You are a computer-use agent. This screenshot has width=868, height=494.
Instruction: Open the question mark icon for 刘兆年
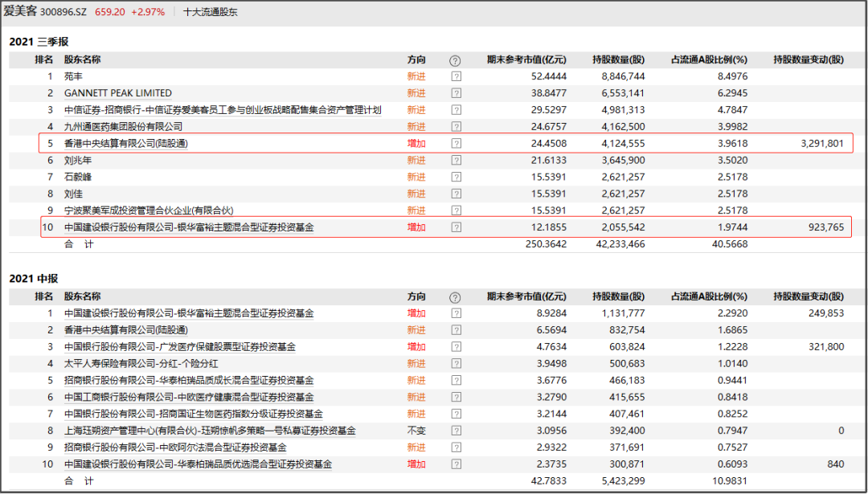pyautogui.click(x=457, y=161)
